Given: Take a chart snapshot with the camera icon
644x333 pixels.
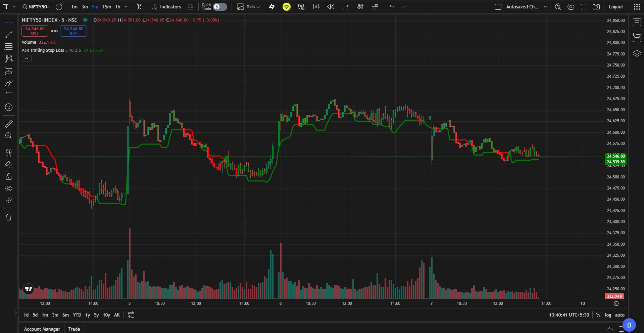Looking at the screenshot, I should 596,7.
